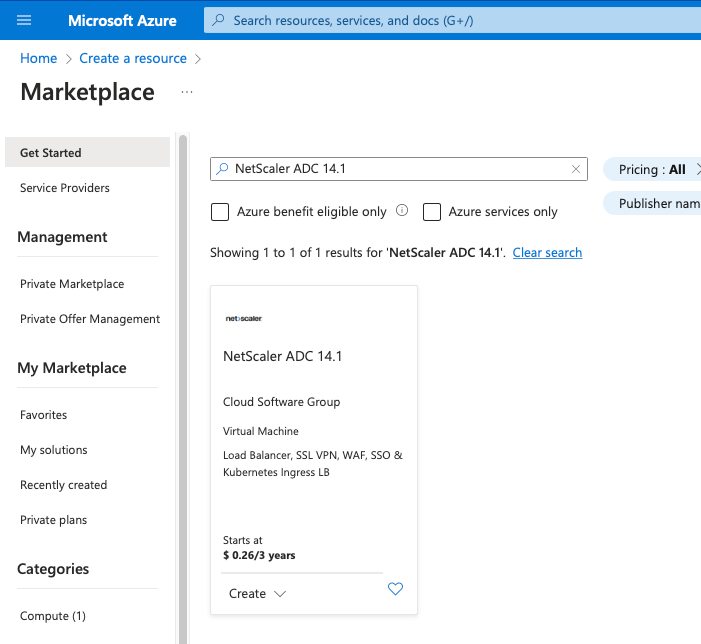Click the Virtual Machine type label
Screen dimensions: 701x644
pyautogui.click(x=261, y=431)
